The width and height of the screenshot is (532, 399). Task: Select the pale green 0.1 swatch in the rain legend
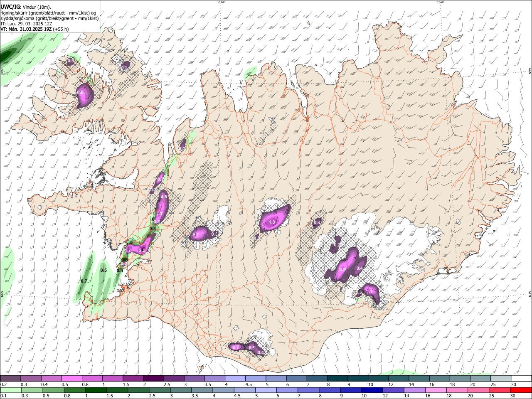(10, 390)
